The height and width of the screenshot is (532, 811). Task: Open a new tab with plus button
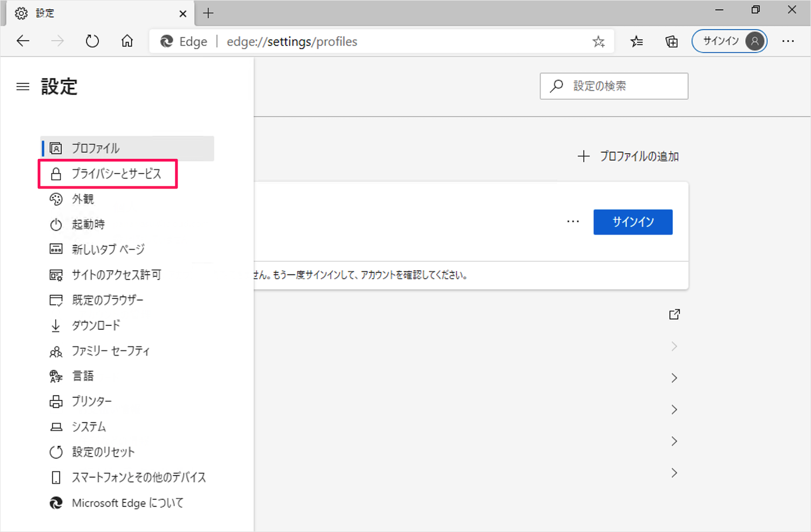(208, 13)
